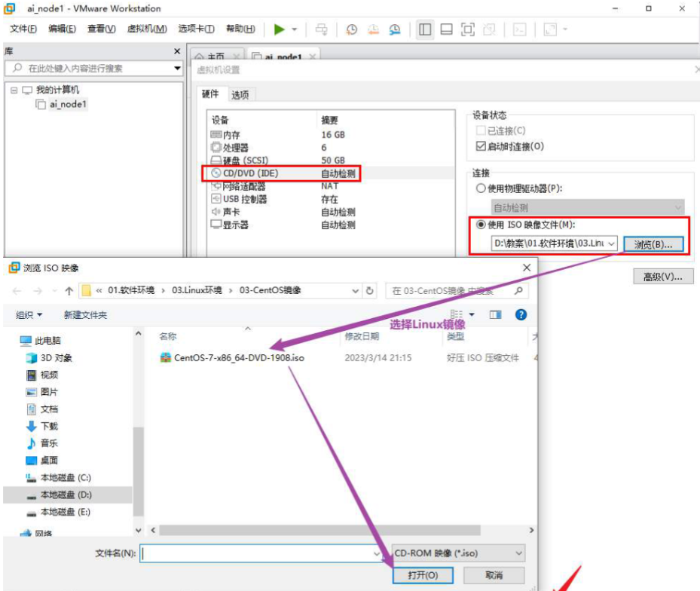Screen dimensions: 700x591
Task: Select 使用物理驱动器(P) radio button
Action: click(481, 188)
